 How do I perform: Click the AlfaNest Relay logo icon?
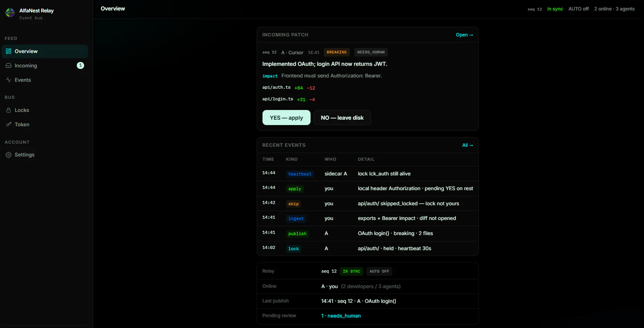(10, 13)
